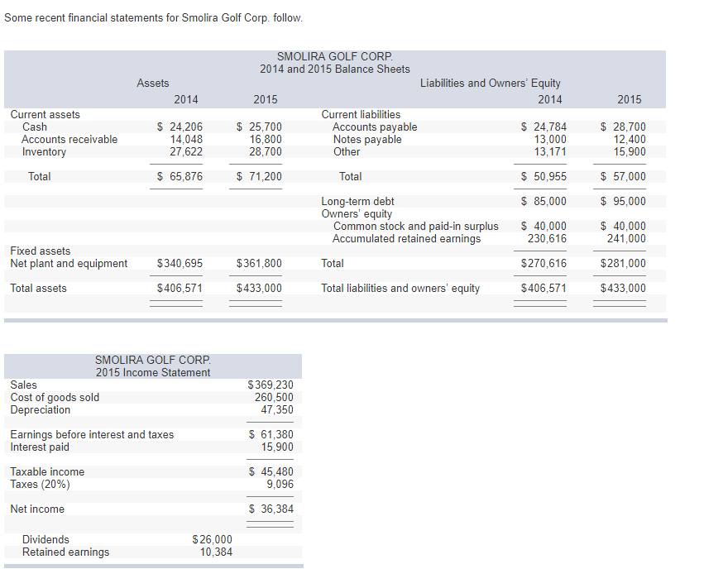This screenshot has width=728, height=588.
Task: Click Common stock and paid-in surplus label
Action: click(x=415, y=226)
